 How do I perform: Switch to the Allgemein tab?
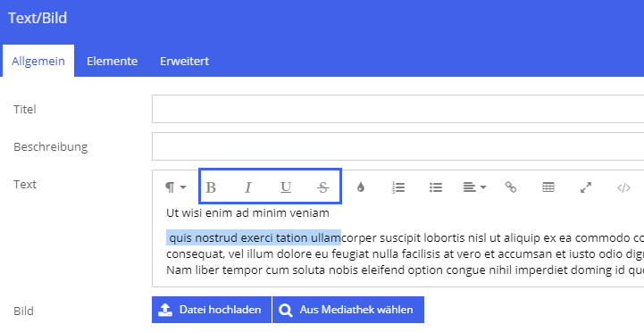point(38,61)
